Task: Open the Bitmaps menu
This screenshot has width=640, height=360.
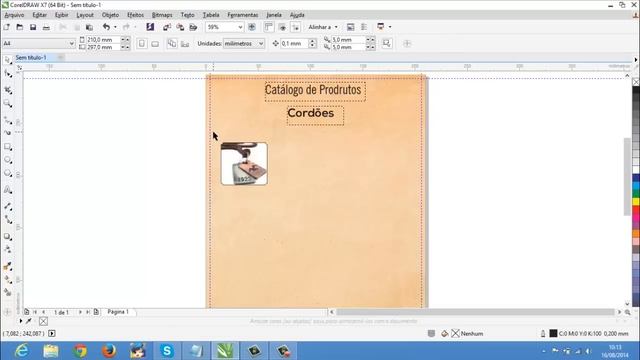Action: pyautogui.click(x=162, y=15)
